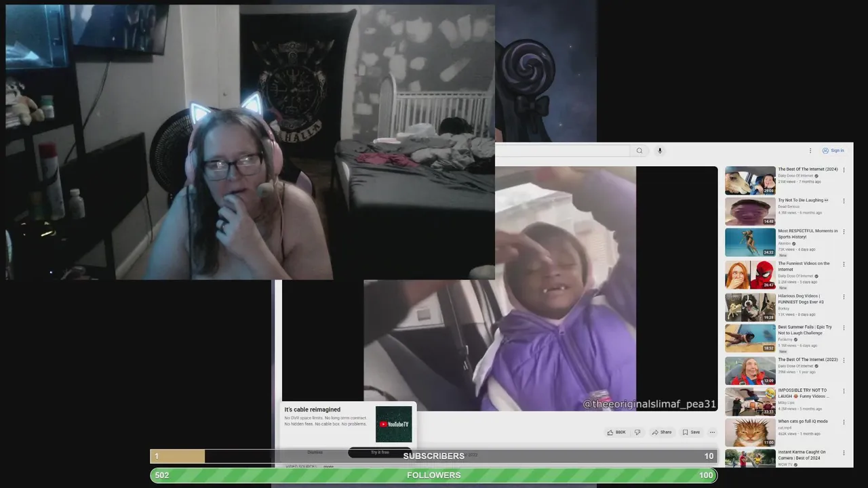Open Instant Karma Caught On Camera thumbnail
This screenshot has height=488, width=868.
(750, 459)
